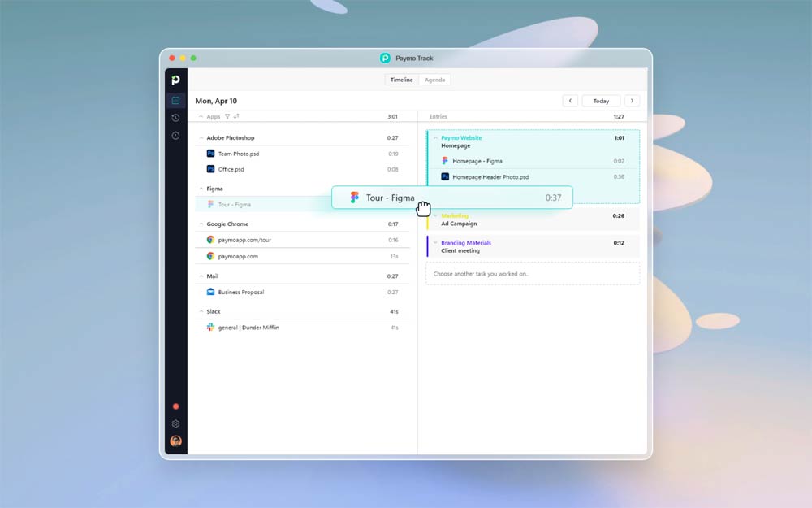Click the Client meeting task name
This screenshot has width=812, height=508.
pos(460,250)
